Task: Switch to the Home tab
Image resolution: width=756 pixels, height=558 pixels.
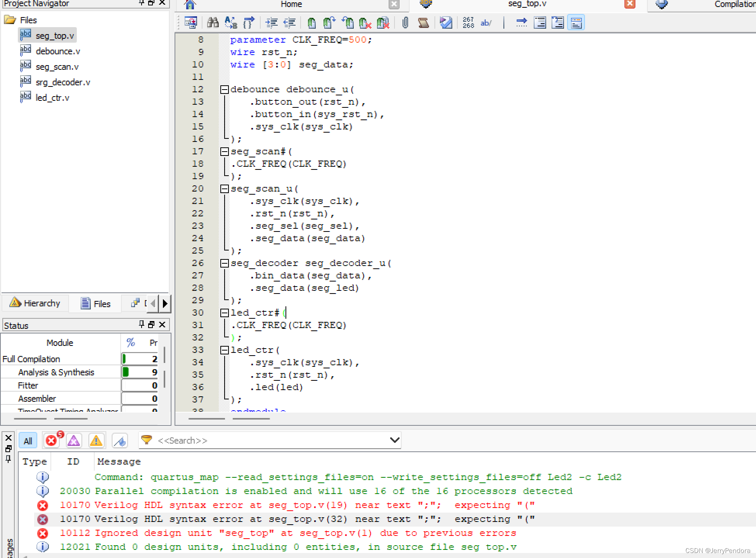Action: [291, 4]
